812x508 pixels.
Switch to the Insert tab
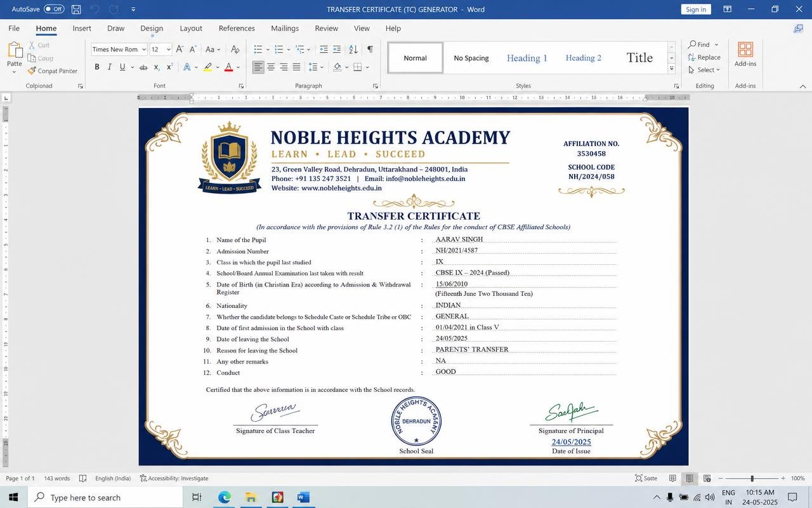pyautogui.click(x=82, y=28)
